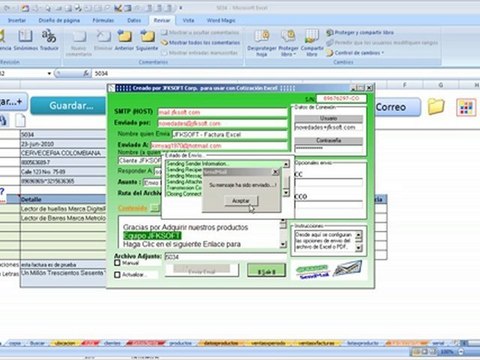Image resolution: width=480 pixels, height=360 pixels.
Task: Select the cell with date 23-jun-2010
Action: point(63,144)
